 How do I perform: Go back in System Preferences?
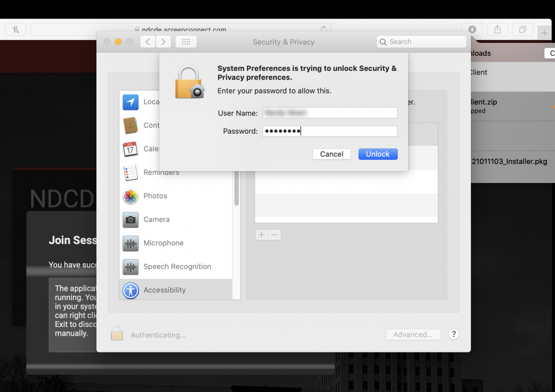pyautogui.click(x=148, y=42)
